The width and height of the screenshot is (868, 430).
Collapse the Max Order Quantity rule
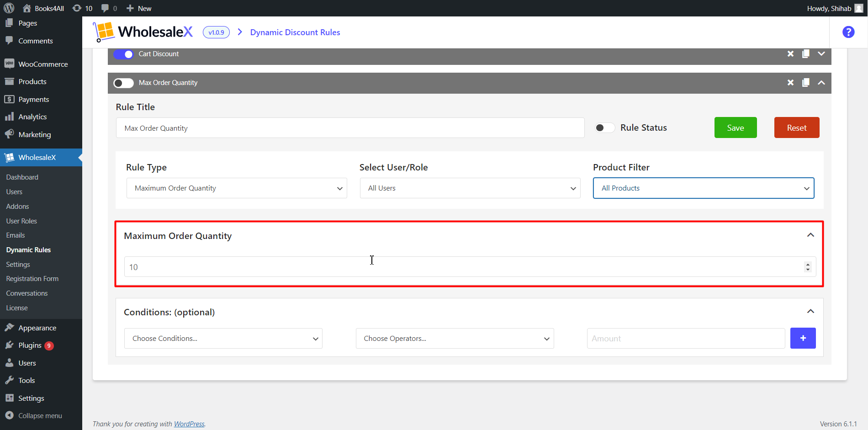tap(821, 83)
